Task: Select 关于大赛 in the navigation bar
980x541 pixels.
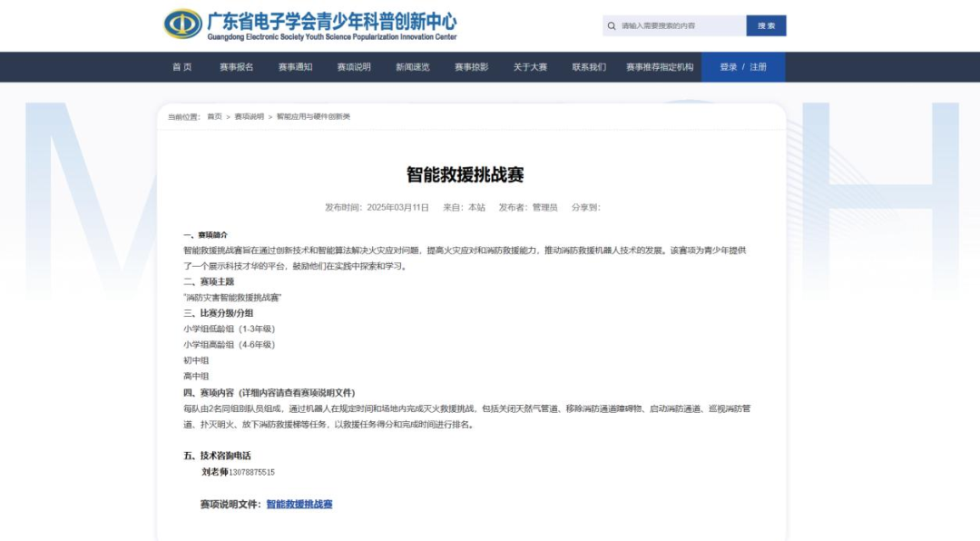Action: tap(530, 66)
